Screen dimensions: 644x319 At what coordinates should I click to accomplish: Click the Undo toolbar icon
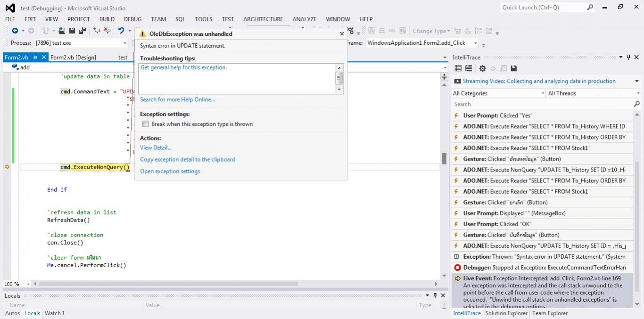coord(121,31)
